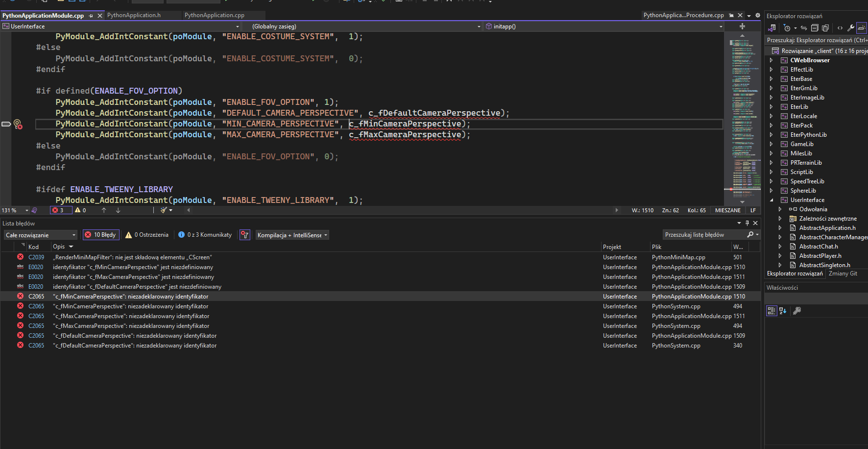Click the lightbulb error quick-action icon

[18, 124]
